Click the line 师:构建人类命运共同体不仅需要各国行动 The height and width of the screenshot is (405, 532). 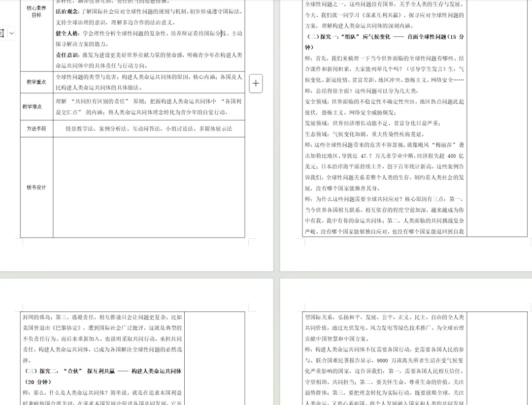pyautogui.click(x=384, y=349)
